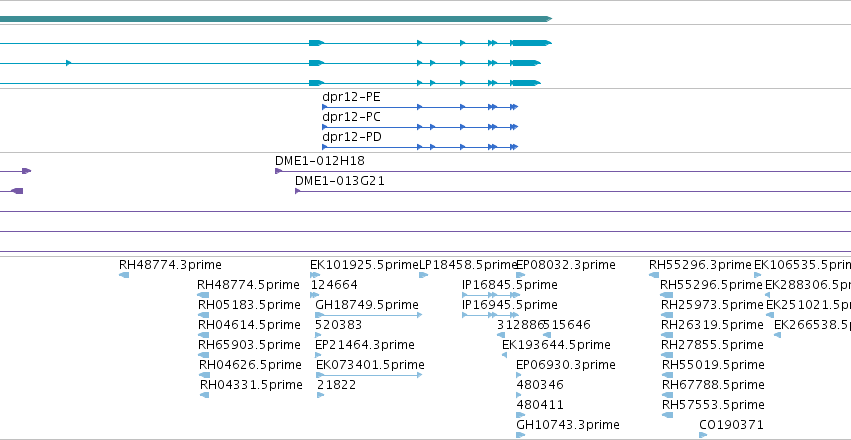Select the RH05183.5prime EST label

(x=249, y=305)
